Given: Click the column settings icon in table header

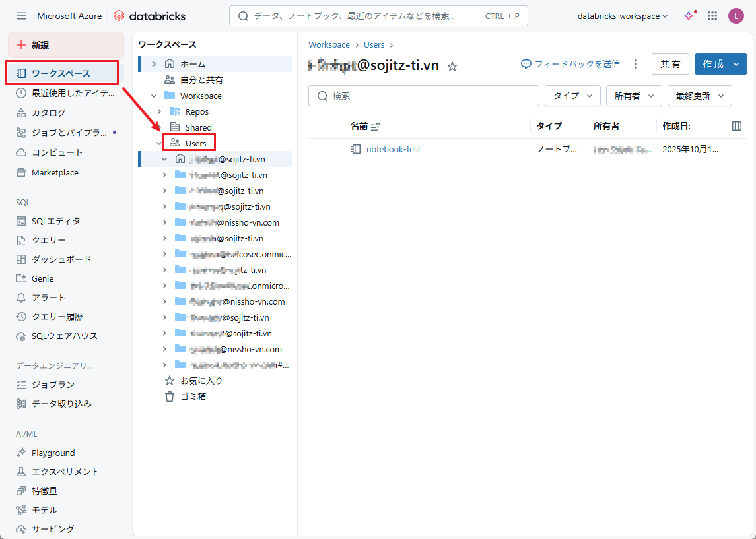Looking at the screenshot, I should [x=736, y=126].
